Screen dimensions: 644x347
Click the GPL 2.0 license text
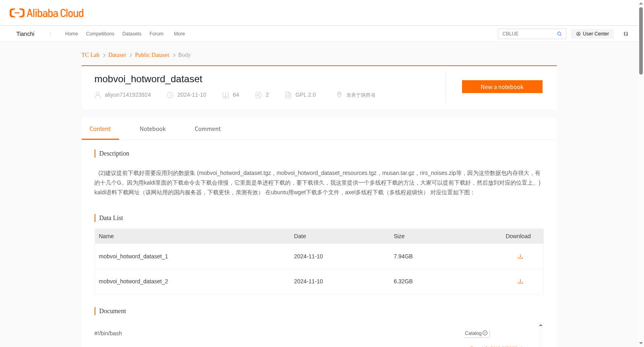tap(305, 95)
